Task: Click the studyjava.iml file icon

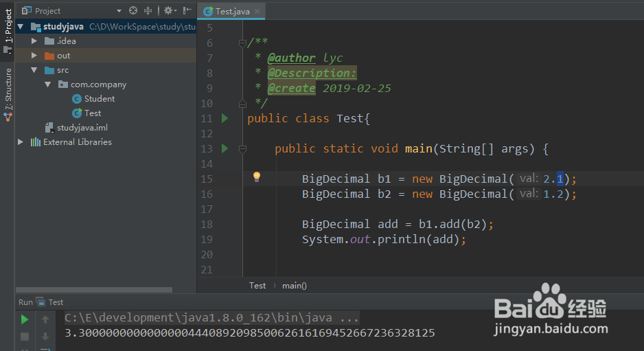Action: (49, 127)
